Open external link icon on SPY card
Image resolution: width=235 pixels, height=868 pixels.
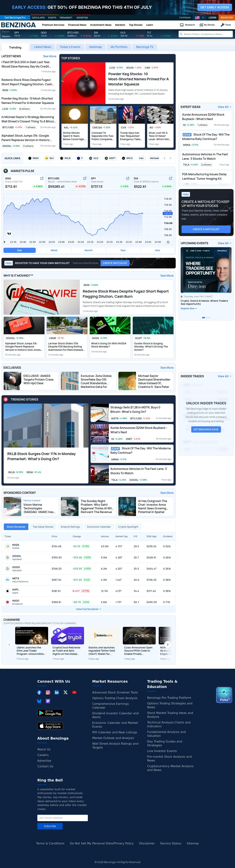pyautogui.click(x=127, y=178)
